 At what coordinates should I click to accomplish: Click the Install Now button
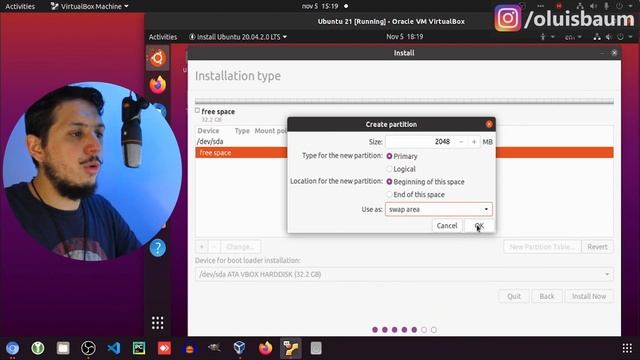coord(589,296)
